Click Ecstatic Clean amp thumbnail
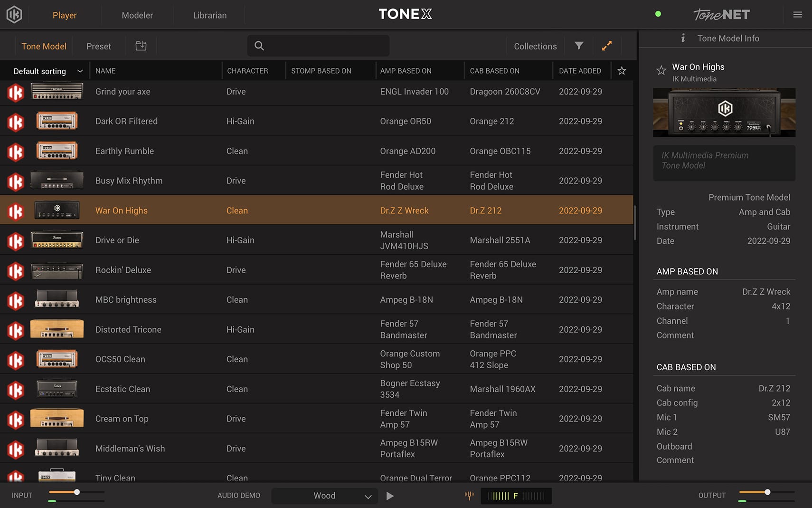812x508 pixels. (57, 389)
